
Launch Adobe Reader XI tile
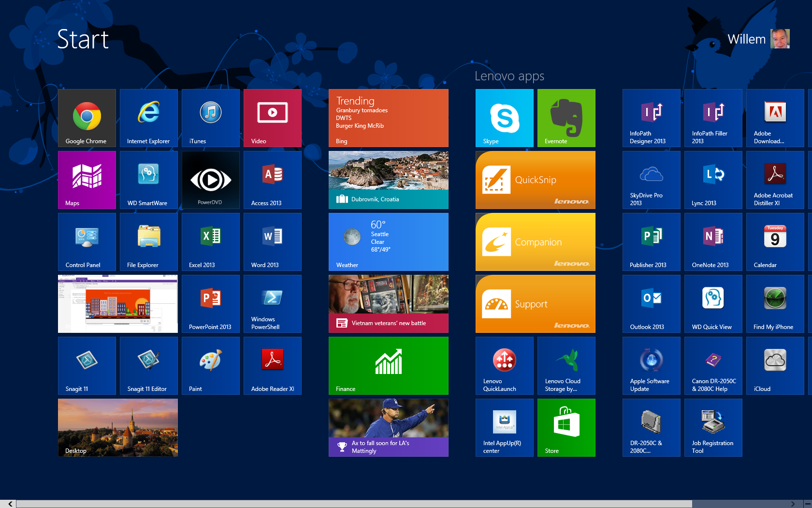(273, 366)
